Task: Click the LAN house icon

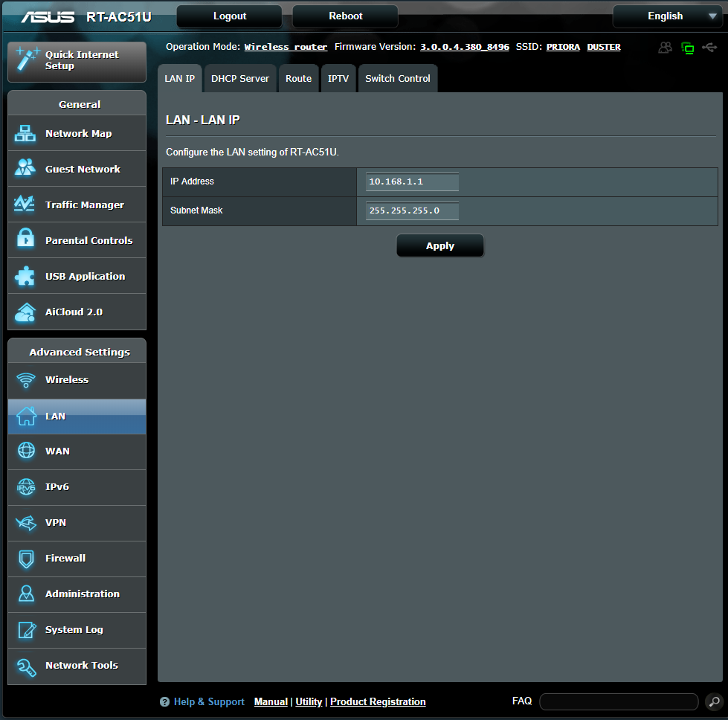Action: (27, 417)
